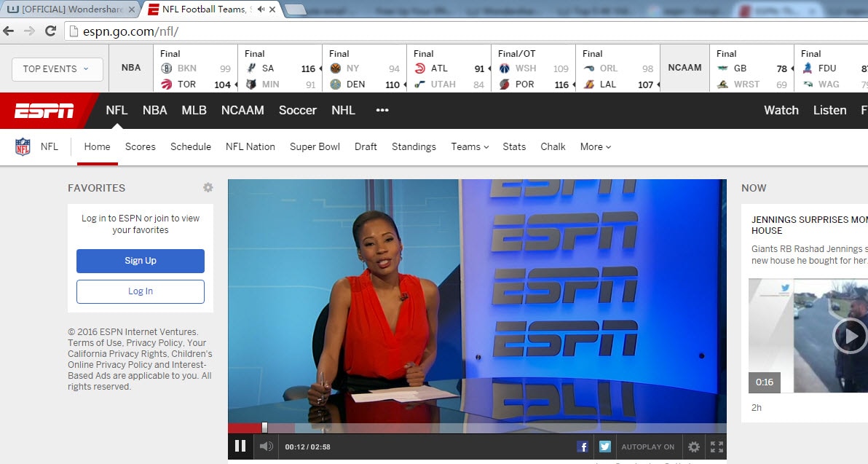
Task: Toggle Autoplay On setting
Action: pyautogui.click(x=647, y=447)
